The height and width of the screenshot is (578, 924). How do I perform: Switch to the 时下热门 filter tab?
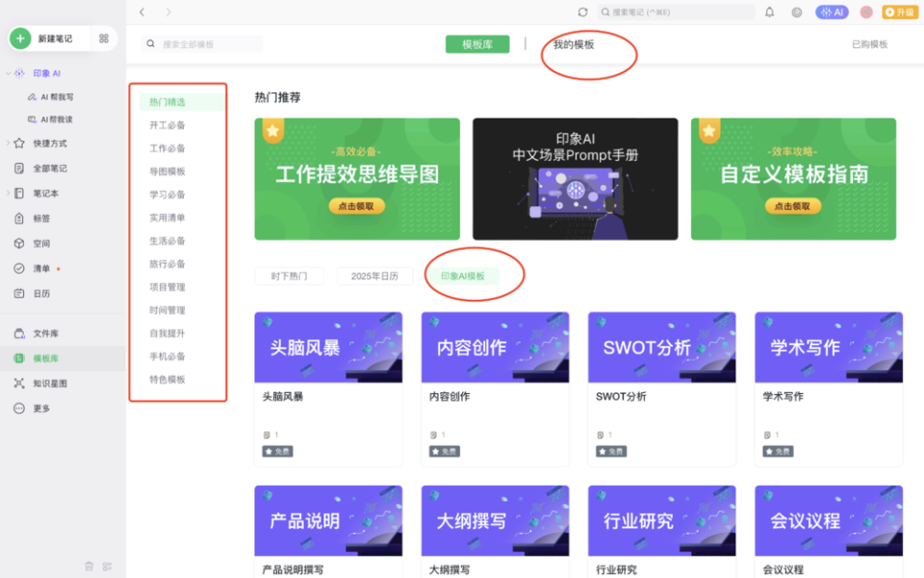click(x=290, y=276)
